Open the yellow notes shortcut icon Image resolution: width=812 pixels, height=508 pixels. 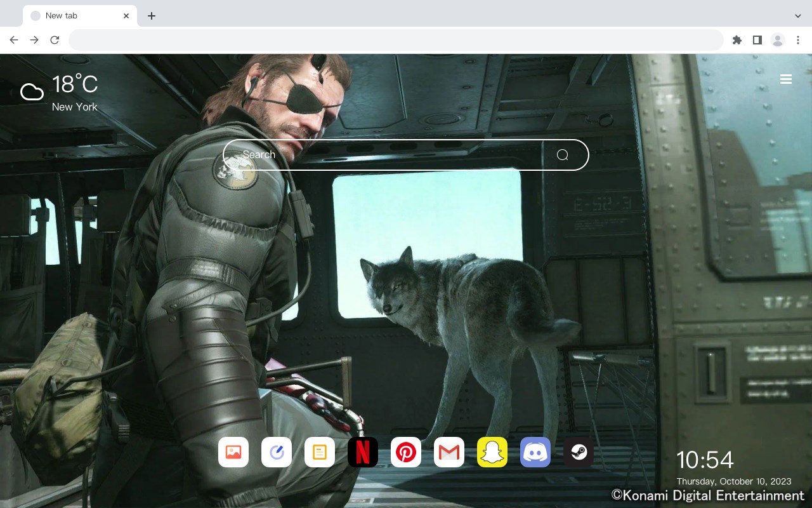[320, 452]
